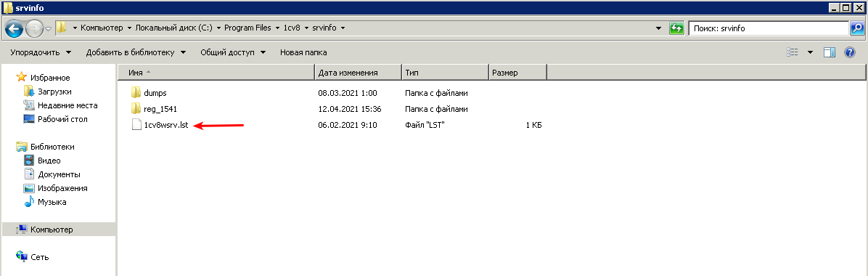Viewport: 868px width, 276px height.
Task: Go back with the Back arrow button
Action: click(14, 28)
